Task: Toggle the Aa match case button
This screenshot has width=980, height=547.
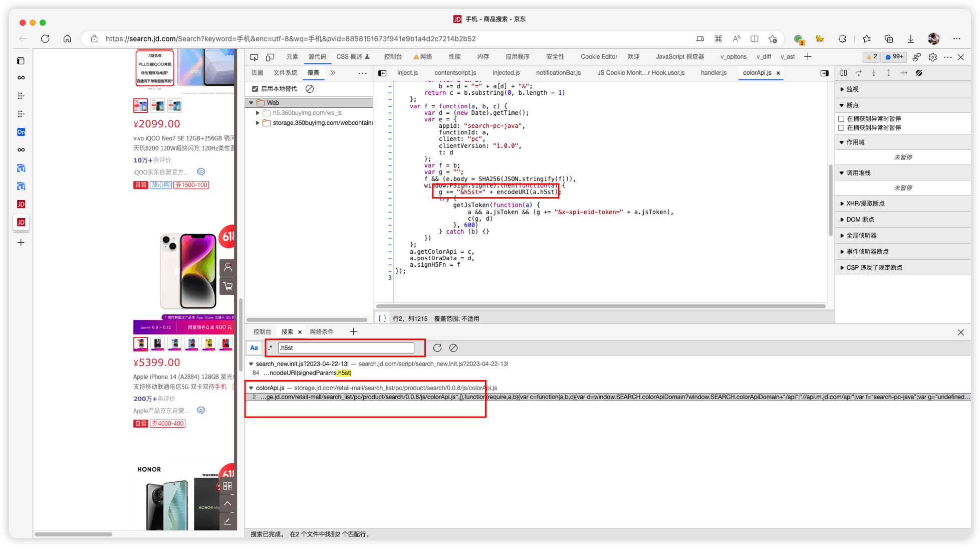Action: point(254,348)
